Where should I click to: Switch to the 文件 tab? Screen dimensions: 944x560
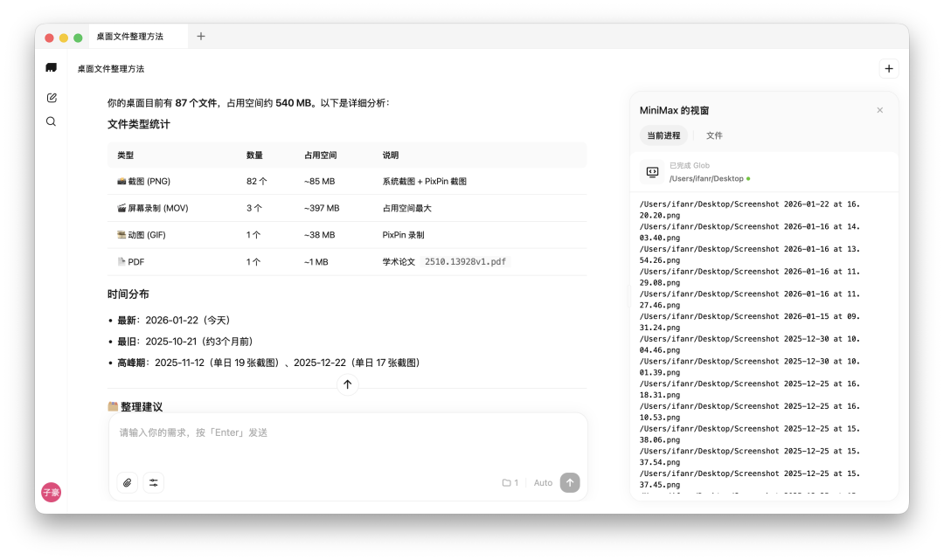click(x=714, y=135)
